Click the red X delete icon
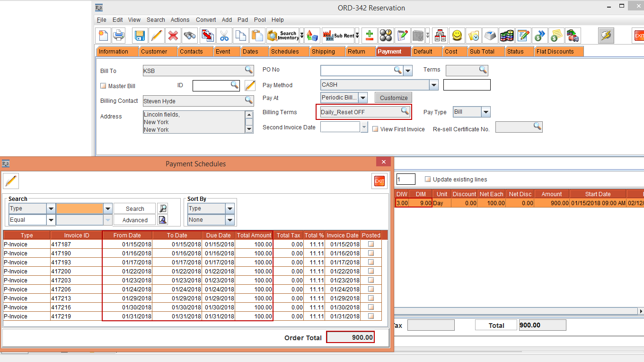The height and width of the screenshot is (362, 644). [x=173, y=36]
